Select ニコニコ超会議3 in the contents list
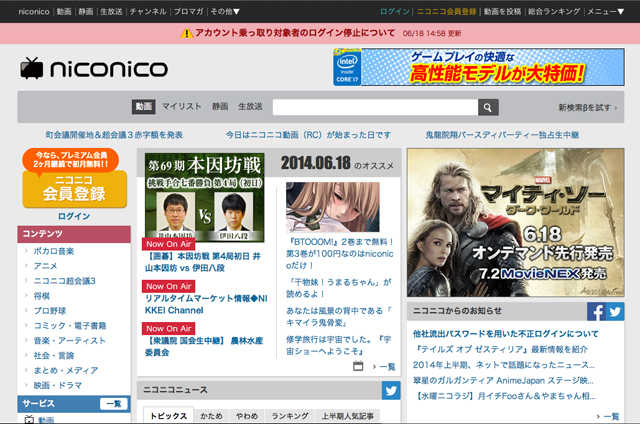 tap(64, 281)
